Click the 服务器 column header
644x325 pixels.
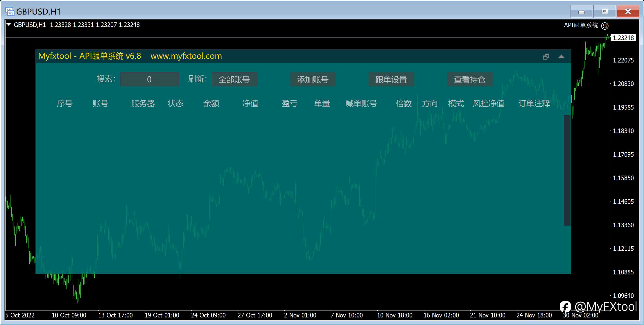click(x=143, y=103)
